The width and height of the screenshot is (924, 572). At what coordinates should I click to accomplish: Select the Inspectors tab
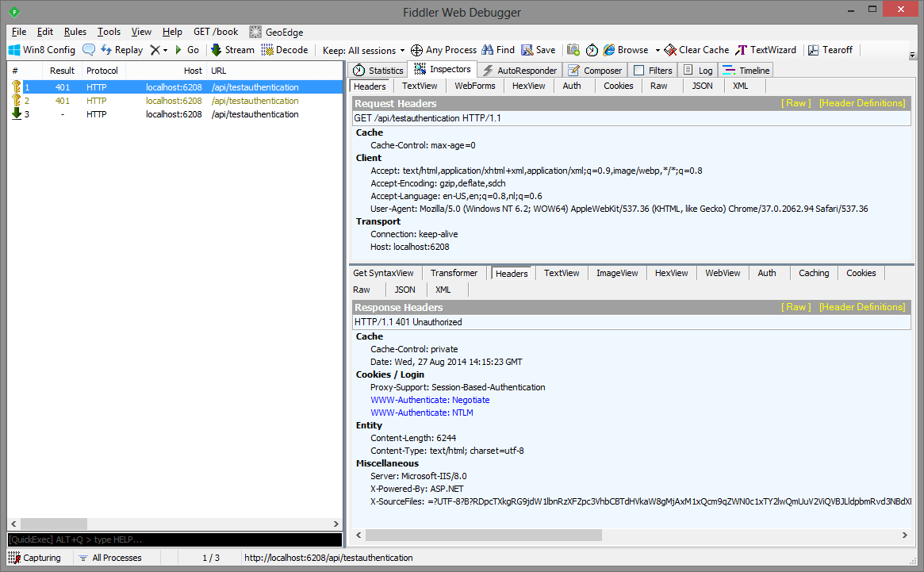point(443,69)
